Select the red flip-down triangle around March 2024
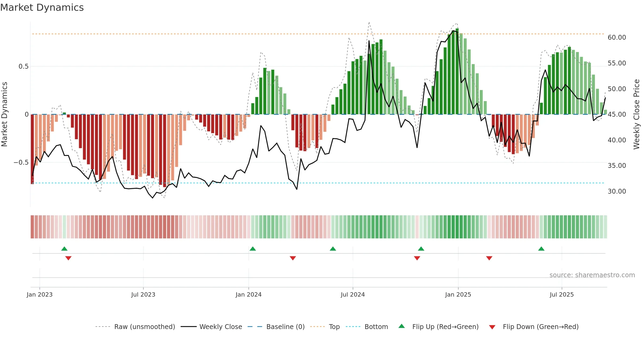 coord(293,258)
